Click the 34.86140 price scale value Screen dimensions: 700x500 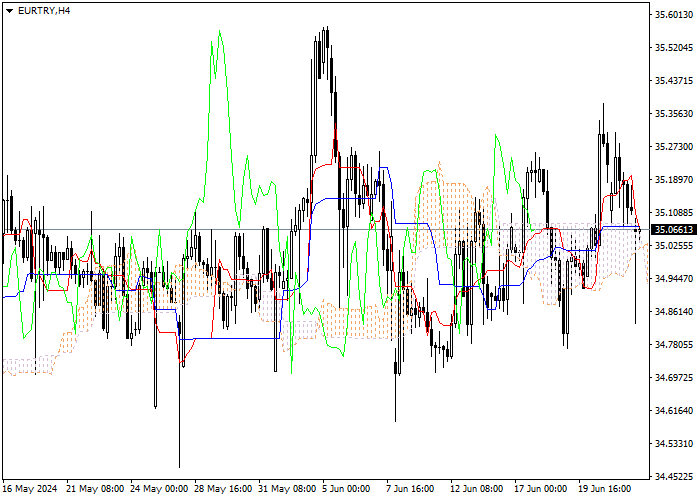(x=674, y=312)
